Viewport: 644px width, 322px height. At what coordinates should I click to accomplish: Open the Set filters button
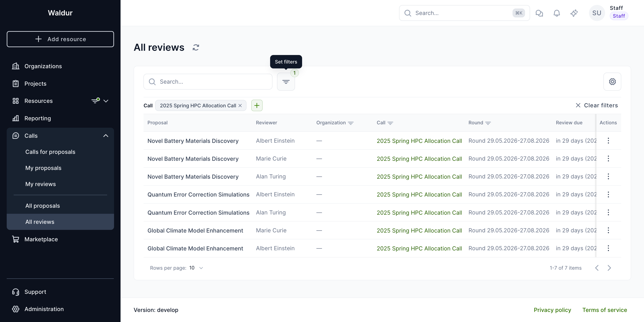coord(286,81)
